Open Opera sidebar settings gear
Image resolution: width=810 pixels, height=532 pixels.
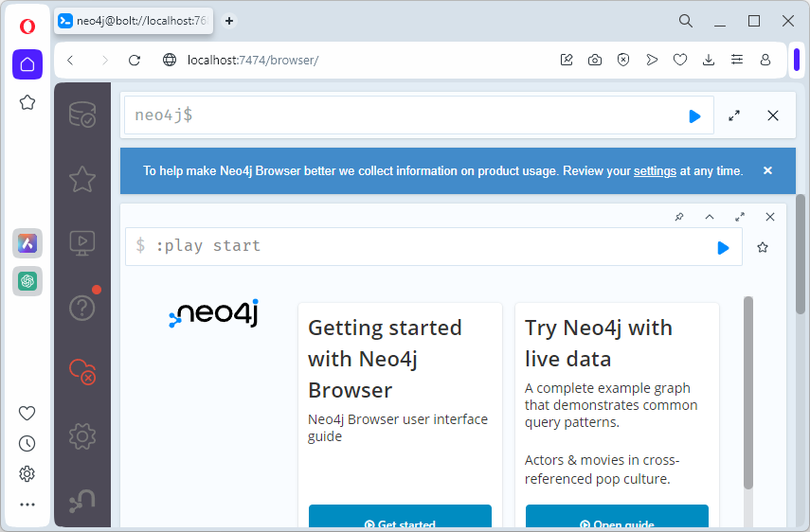click(x=27, y=473)
